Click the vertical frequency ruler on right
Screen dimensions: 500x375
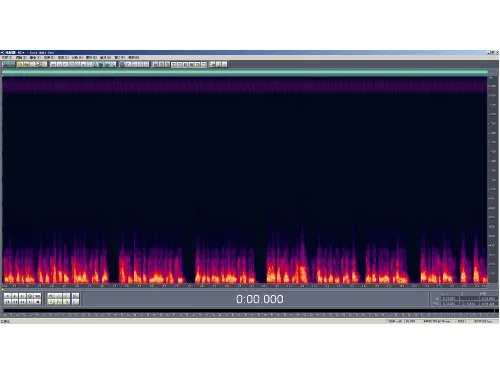(x=492, y=180)
